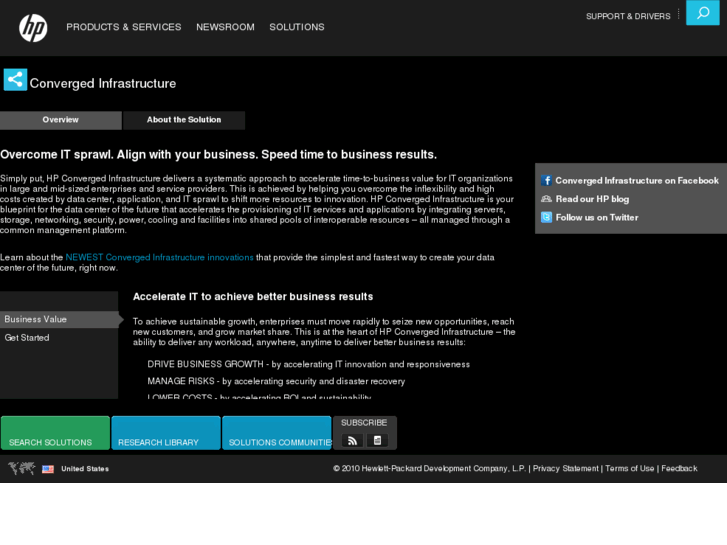Open the Solutions menu
This screenshot has width=727, height=545.
(x=297, y=27)
